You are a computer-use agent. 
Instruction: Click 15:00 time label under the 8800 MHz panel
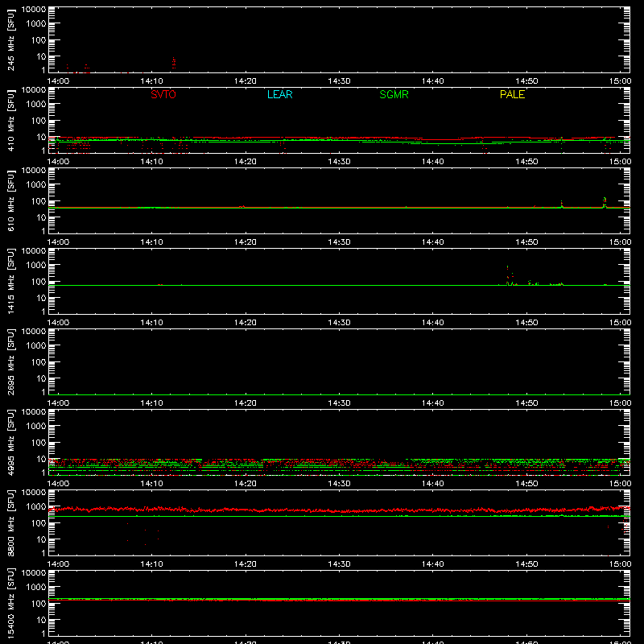620,564
